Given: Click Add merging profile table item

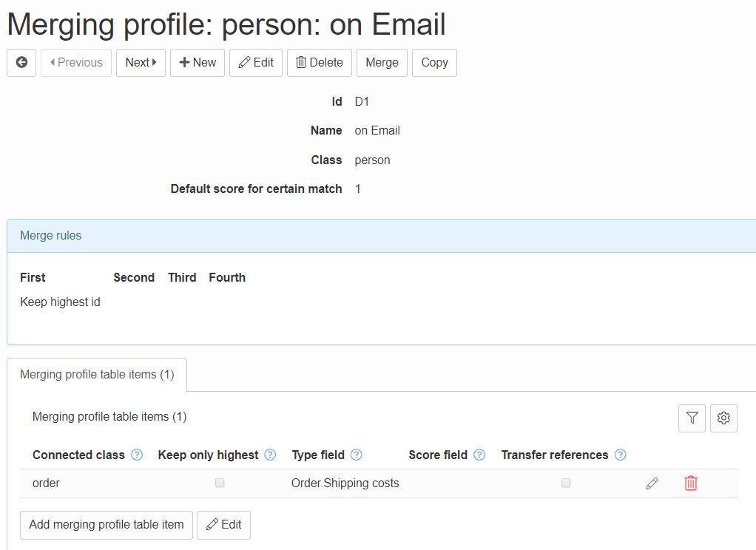Looking at the screenshot, I should pyautogui.click(x=107, y=525).
